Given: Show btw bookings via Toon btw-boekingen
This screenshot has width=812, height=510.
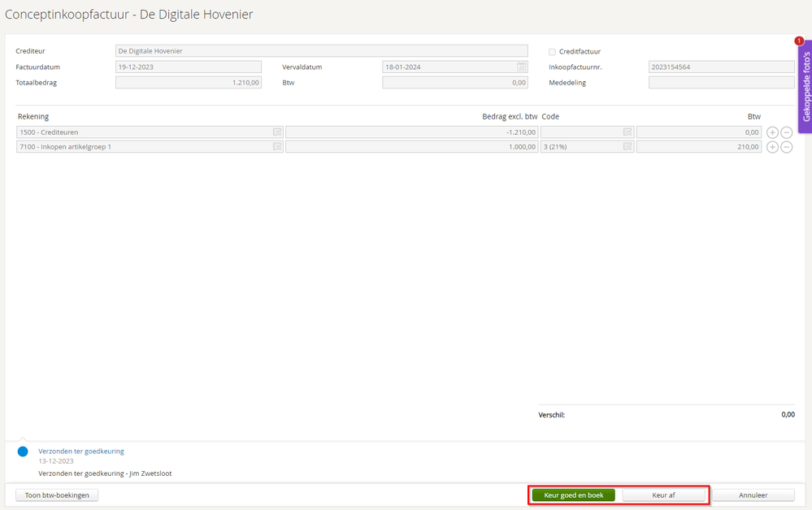Looking at the screenshot, I should (x=57, y=495).
